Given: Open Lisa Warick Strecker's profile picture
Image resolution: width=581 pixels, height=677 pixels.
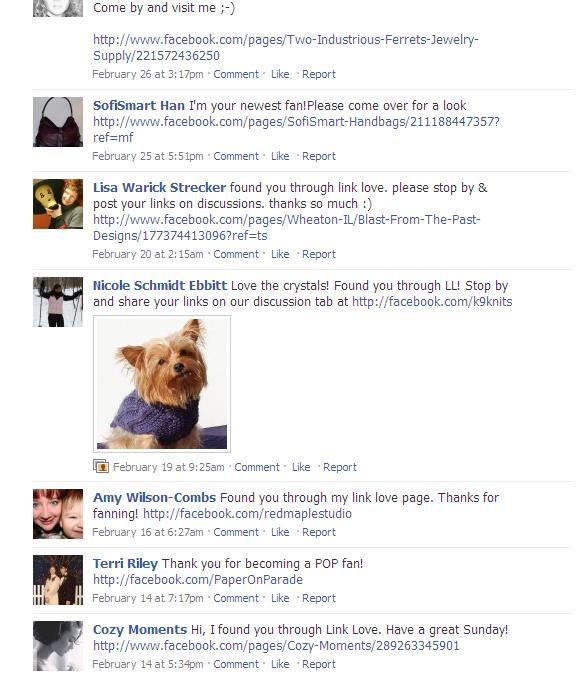Looking at the screenshot, I should [58, 204].
